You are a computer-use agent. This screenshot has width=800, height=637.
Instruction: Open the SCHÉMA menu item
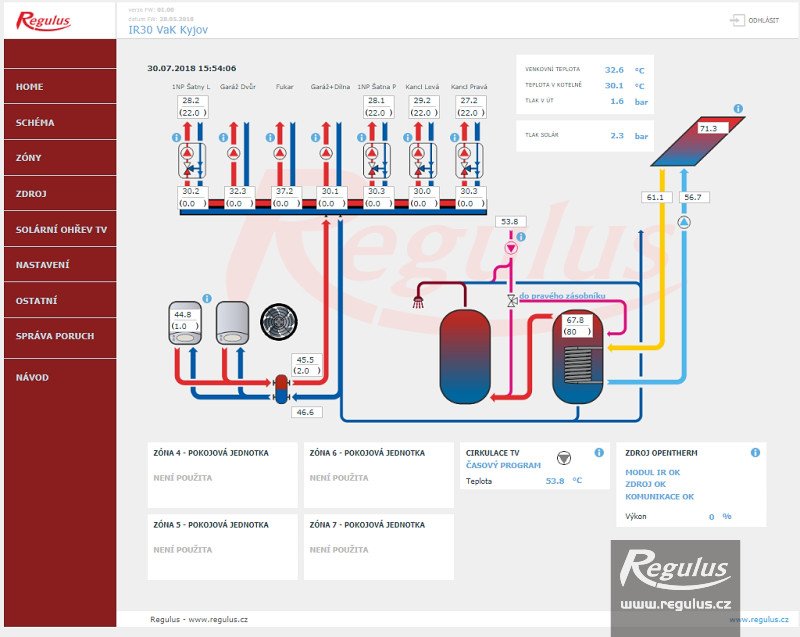[60, 122]
